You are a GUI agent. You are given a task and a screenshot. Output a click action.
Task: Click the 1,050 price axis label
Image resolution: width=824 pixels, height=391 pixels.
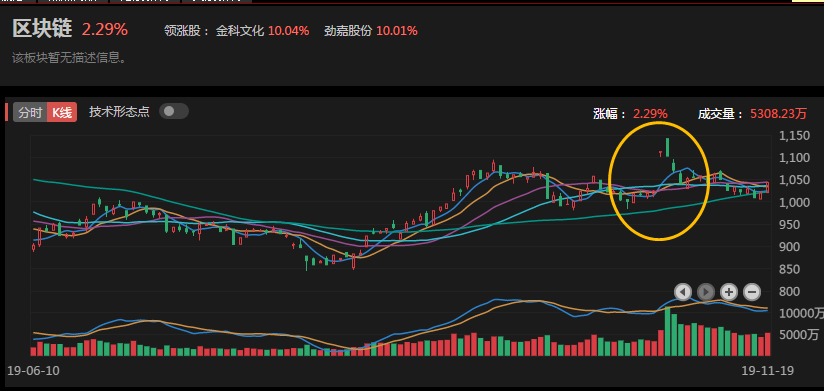tap(794, 180)
